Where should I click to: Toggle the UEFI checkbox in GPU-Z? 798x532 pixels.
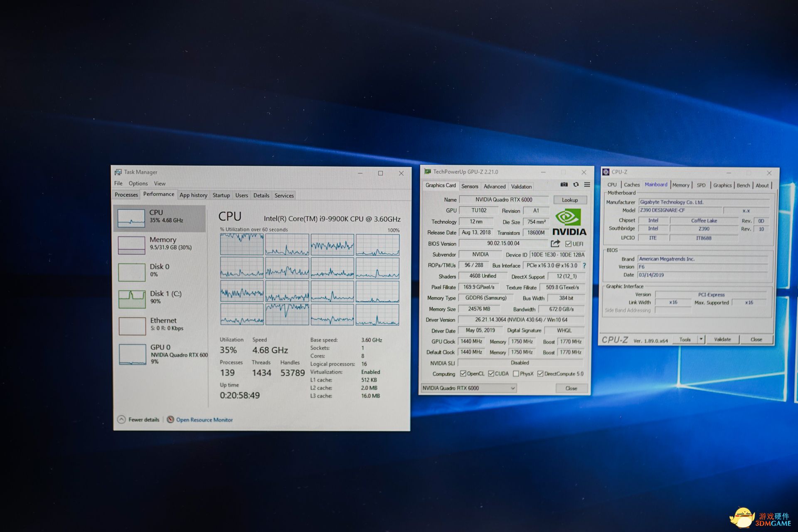[568, 244]
